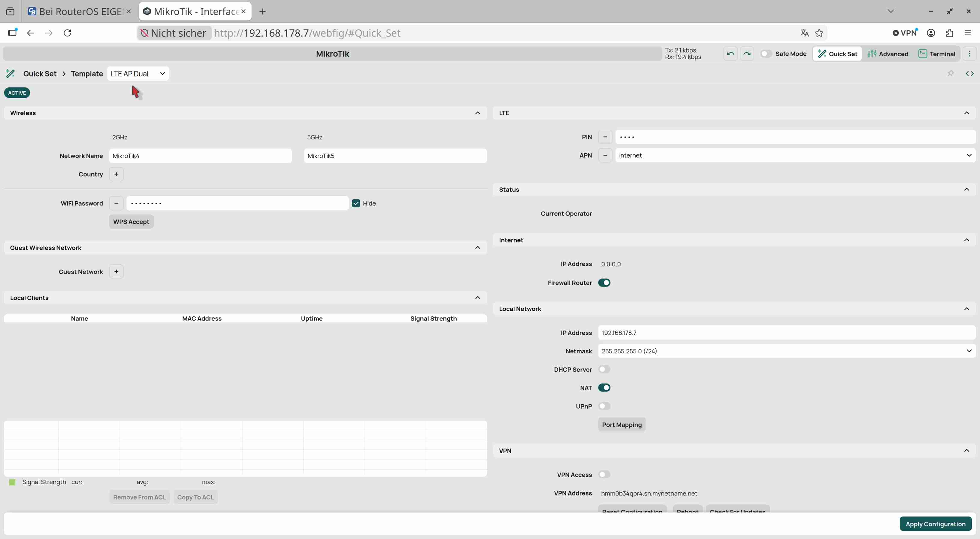Image resolution: width=980 pixels, height=539 pixels.
Task: Open the browser account profile icon
Action: (931, 33)
